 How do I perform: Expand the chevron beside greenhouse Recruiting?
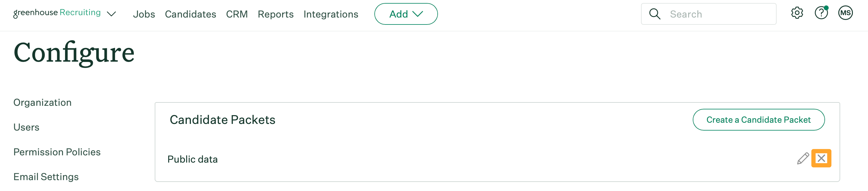111,14
